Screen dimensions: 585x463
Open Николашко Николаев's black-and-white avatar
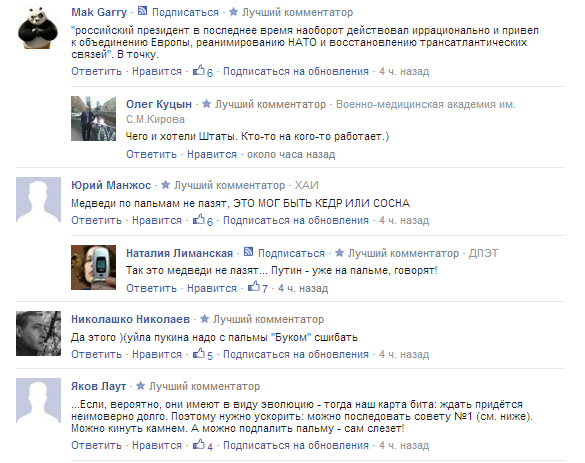click(x=38, y=334)
